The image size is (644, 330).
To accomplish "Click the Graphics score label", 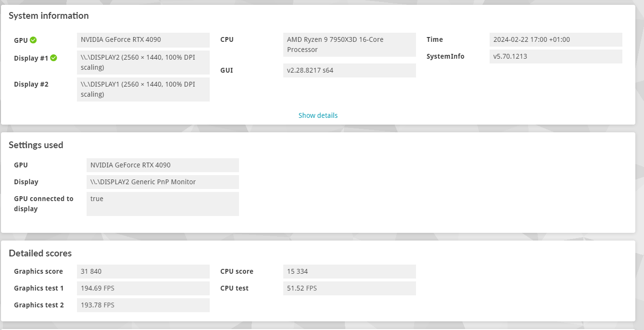I will (x=38, y=271).
